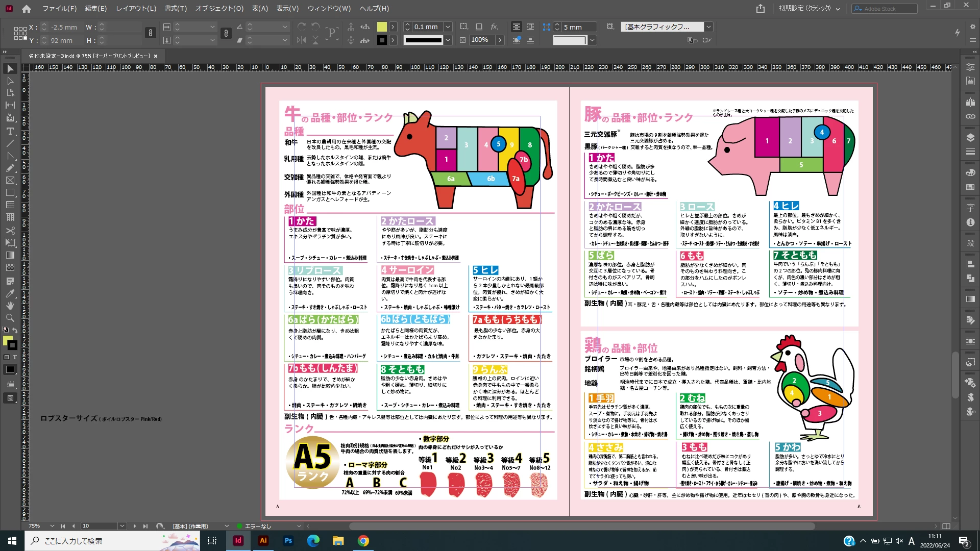Toggle constrain proportions for width and height

(x=150, y=33)
